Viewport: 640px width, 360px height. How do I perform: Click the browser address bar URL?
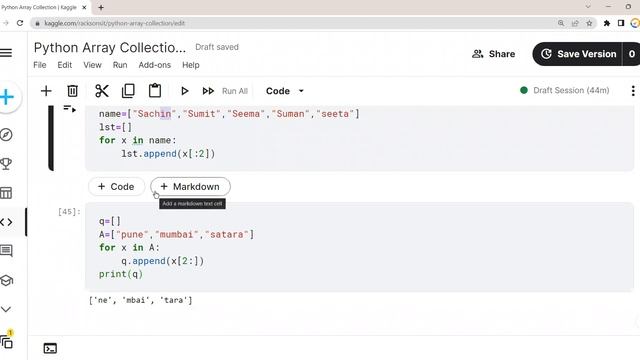click(x=114, y=23)
